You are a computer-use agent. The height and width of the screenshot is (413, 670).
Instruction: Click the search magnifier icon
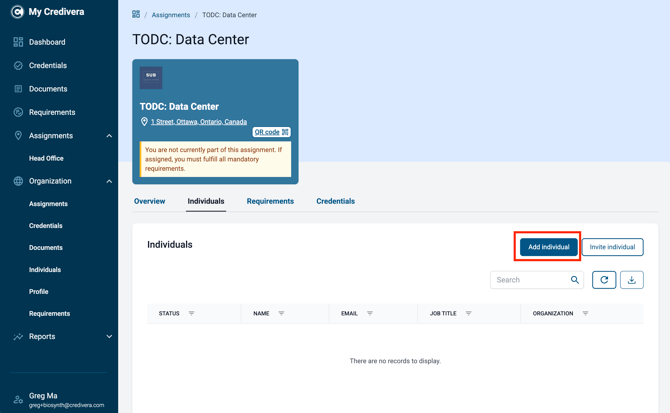(x=575, y=280)
